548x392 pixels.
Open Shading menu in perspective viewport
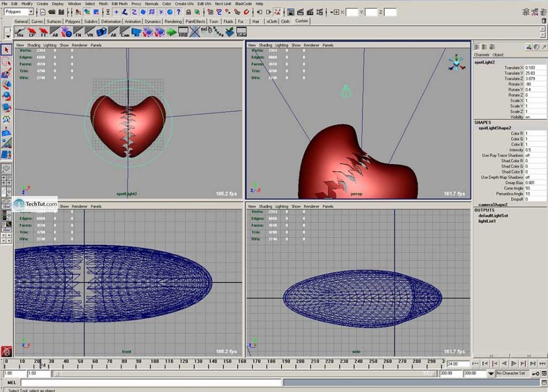265,45
